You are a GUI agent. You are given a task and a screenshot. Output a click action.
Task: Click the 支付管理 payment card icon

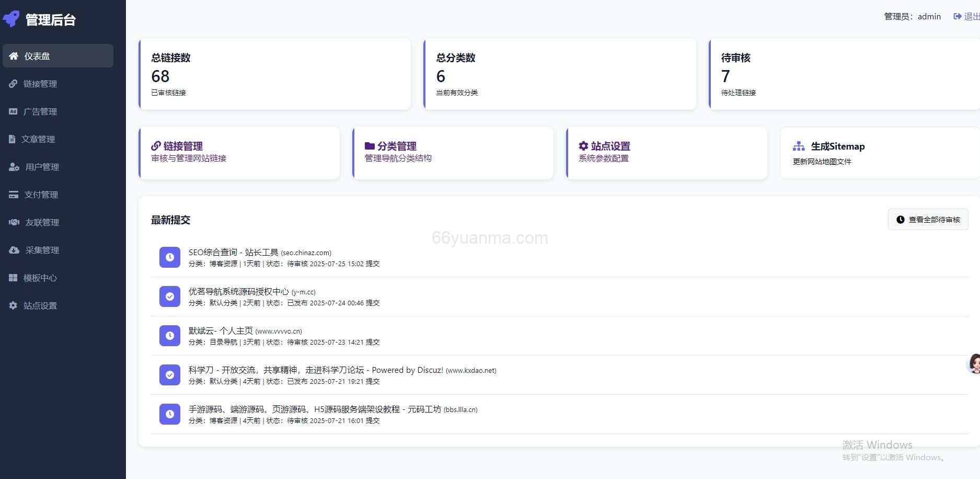(x=13, y=194)
